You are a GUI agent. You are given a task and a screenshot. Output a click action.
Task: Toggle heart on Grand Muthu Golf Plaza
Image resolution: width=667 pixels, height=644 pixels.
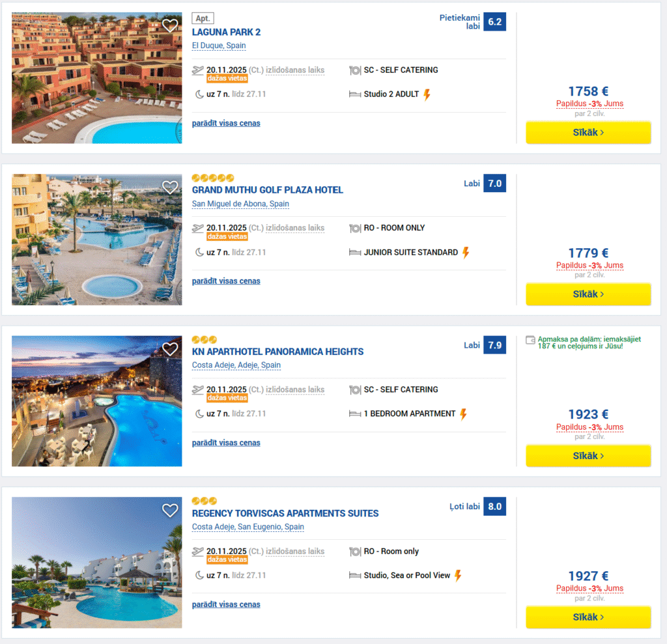click(170, 188)
